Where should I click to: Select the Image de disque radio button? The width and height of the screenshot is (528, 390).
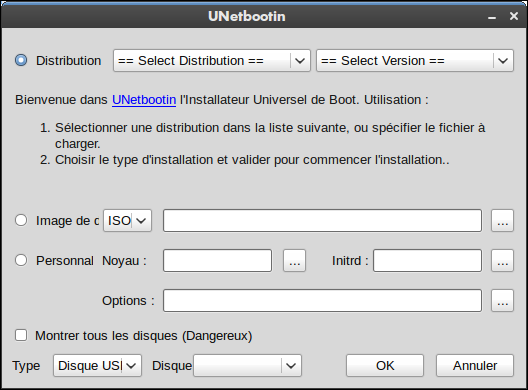(x=21, y=220)
